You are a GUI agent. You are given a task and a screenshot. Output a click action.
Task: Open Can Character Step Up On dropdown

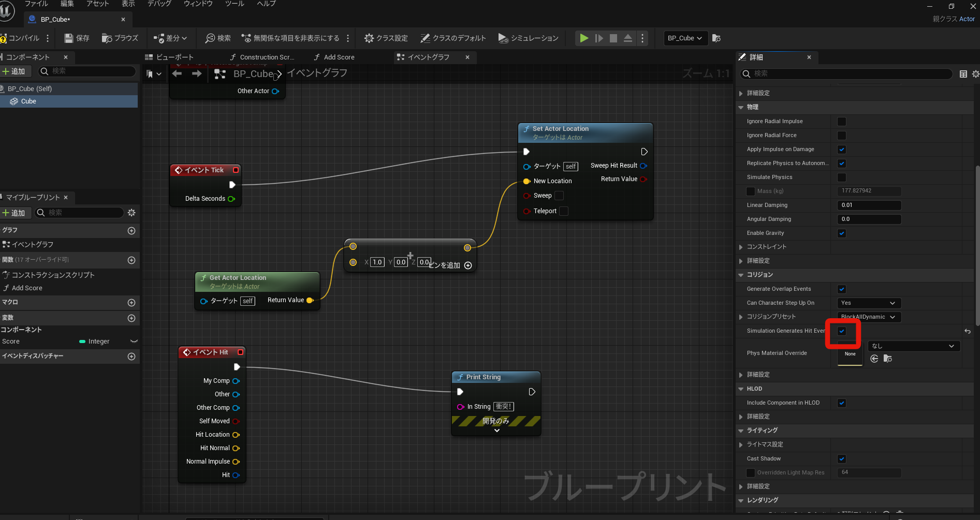869,303
